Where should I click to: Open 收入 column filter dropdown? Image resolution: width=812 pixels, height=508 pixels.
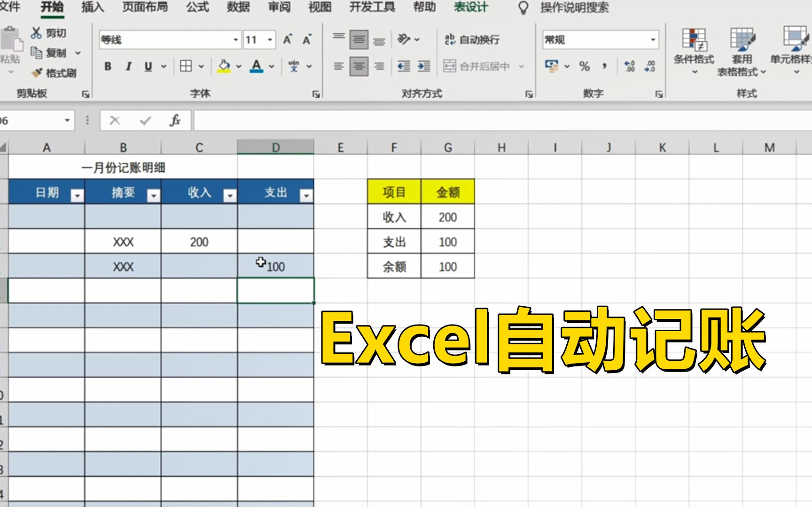[x=229, y=195]
